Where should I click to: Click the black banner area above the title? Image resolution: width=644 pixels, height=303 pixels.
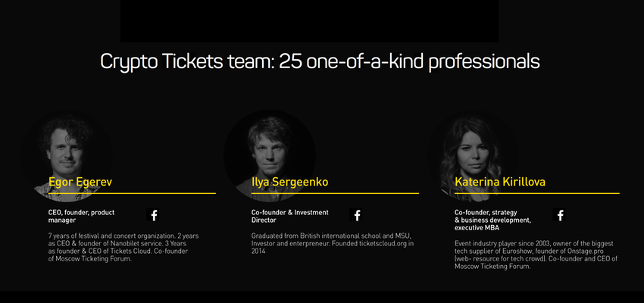click(x=309, y=21)
